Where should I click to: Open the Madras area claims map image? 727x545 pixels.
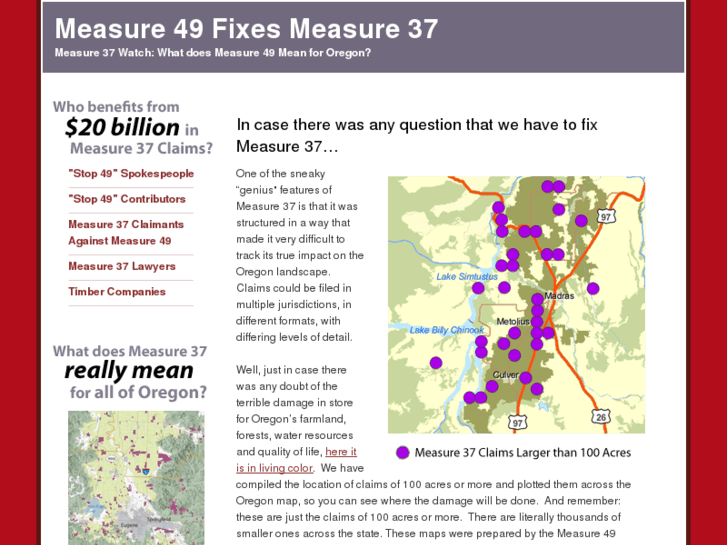(x=517, y=305)
